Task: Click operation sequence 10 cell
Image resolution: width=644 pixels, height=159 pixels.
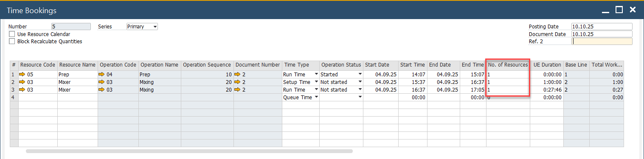Action: tap(207, 74)
